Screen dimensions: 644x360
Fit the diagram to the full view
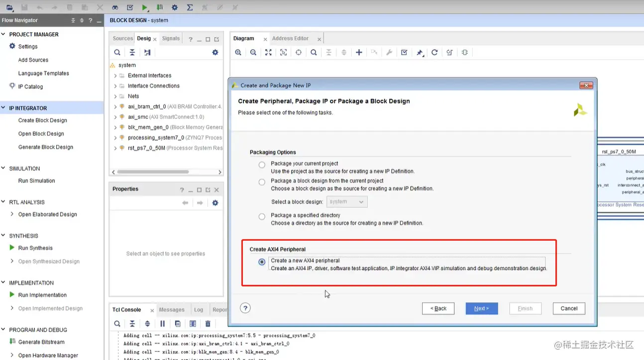pyautogui.click(x=268, y=52)
